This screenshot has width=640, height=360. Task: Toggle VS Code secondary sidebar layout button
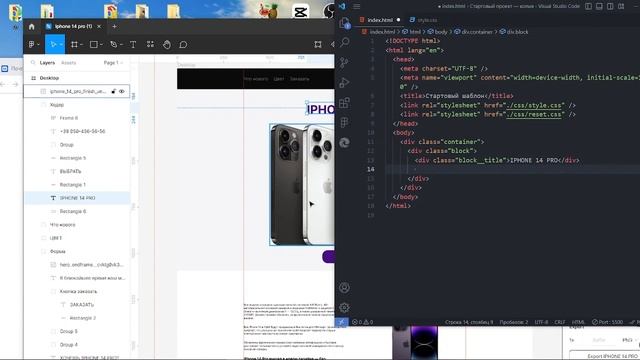[610, 6]
